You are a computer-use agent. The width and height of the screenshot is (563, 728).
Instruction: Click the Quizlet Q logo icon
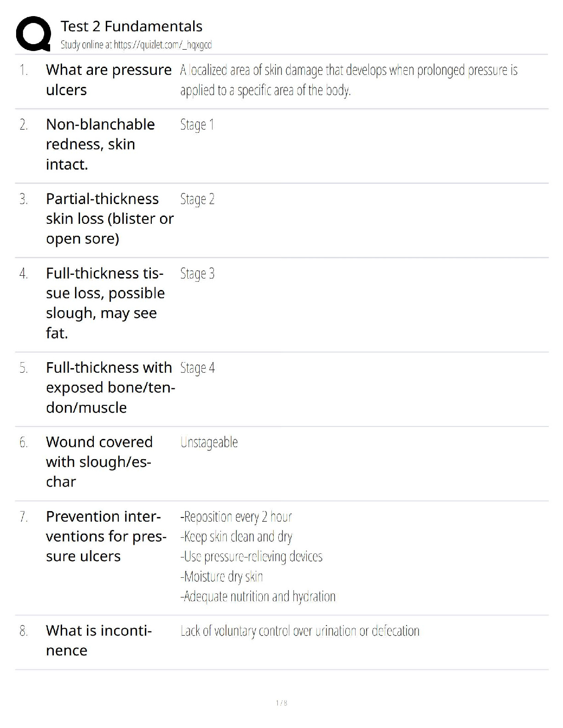34,34
